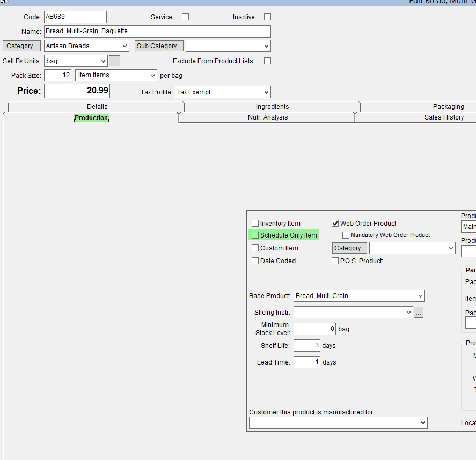Open the Sell By Units bag dropdown
The image size is (476, 460).
(76, 61)
